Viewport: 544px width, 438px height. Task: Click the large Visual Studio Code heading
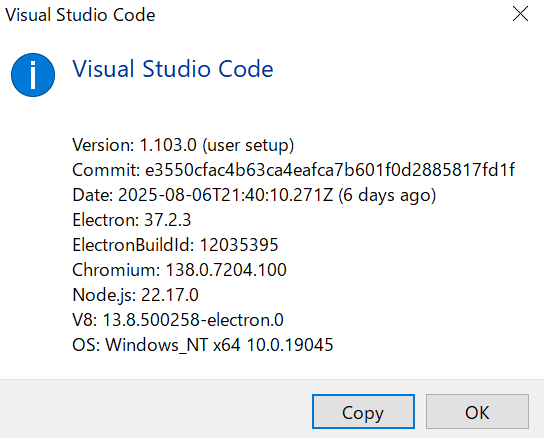(x=173, y=69)
